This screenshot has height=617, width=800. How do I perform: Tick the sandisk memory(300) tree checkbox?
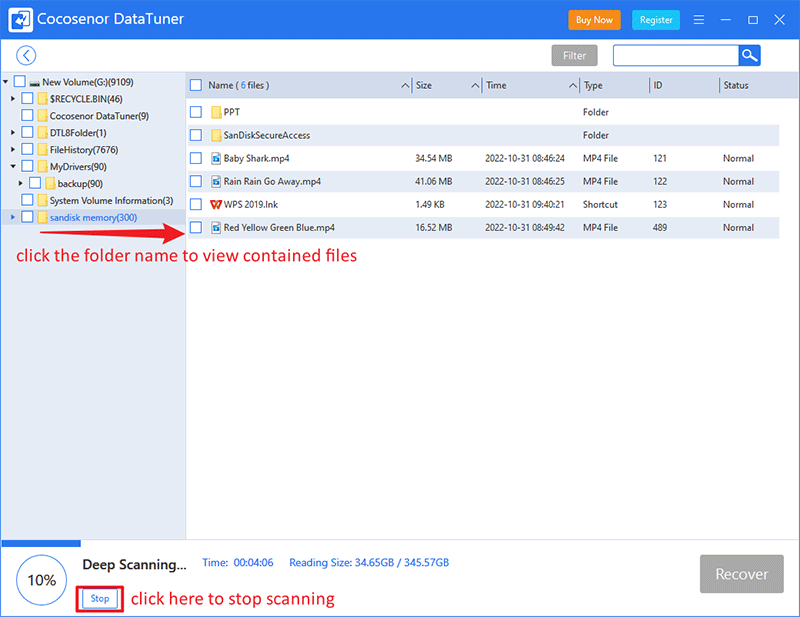tap(28, 217)
